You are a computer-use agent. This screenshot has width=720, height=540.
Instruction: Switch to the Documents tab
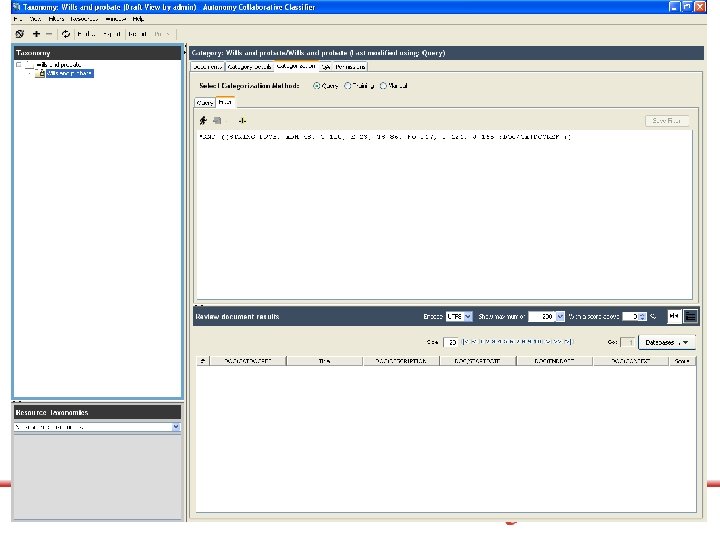tap(208, 67)
